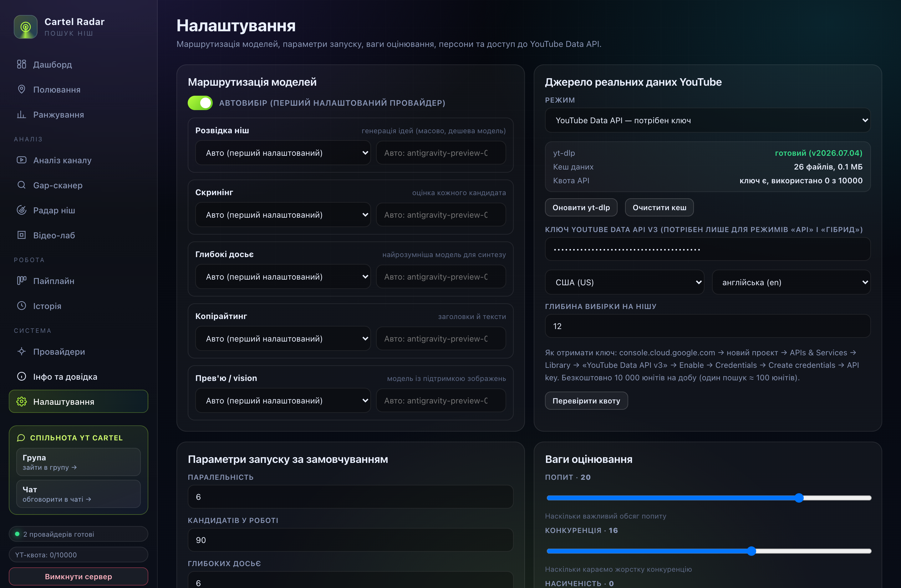Viewport: 901px width, 588px height.
Task: Open Дашборд via its grid icon
Action: [x=22, y=64]
